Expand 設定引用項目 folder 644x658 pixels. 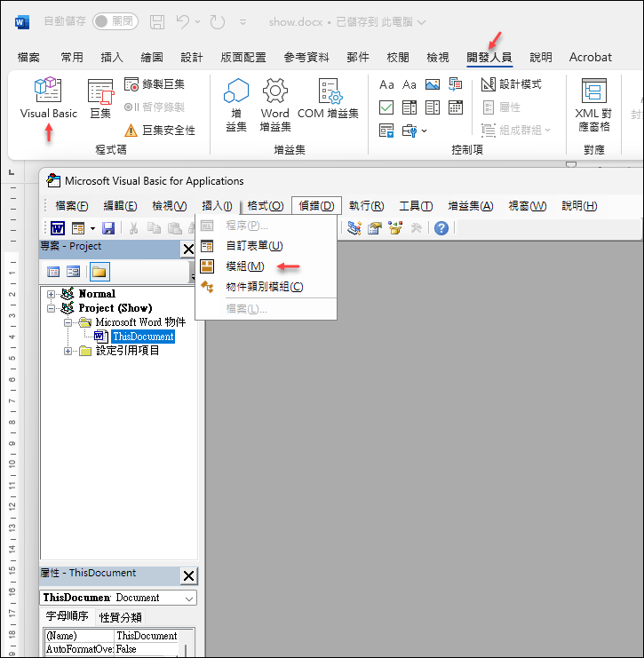(x=68, y=352)
